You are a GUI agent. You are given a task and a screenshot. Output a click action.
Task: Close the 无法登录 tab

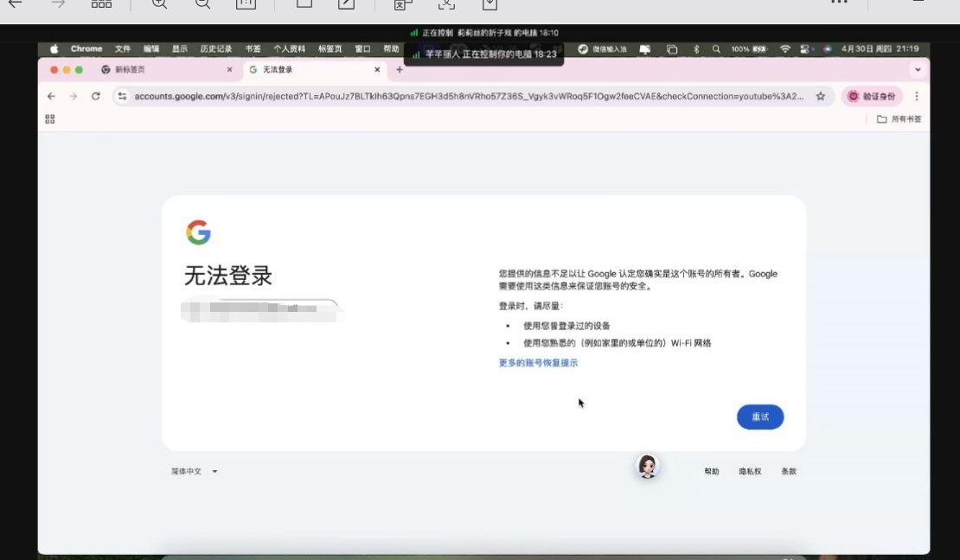[377, 70]
